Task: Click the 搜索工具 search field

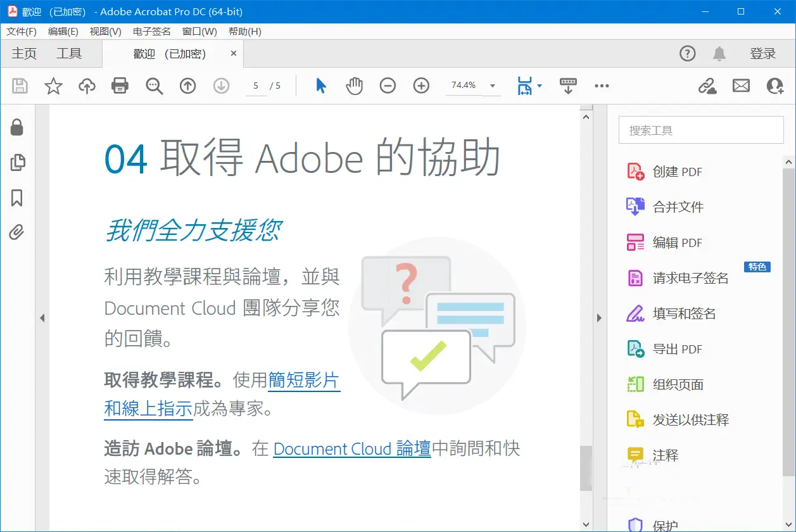Action: [x=701, y=130]
